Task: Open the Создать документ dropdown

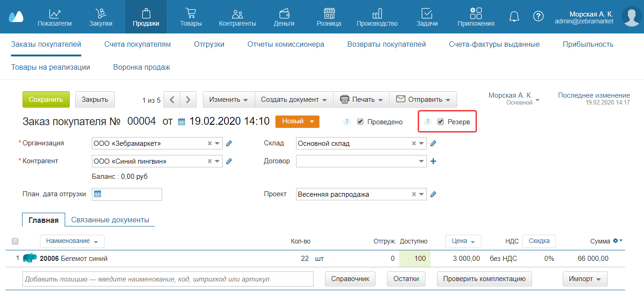Action: click(x=294, y=99)
